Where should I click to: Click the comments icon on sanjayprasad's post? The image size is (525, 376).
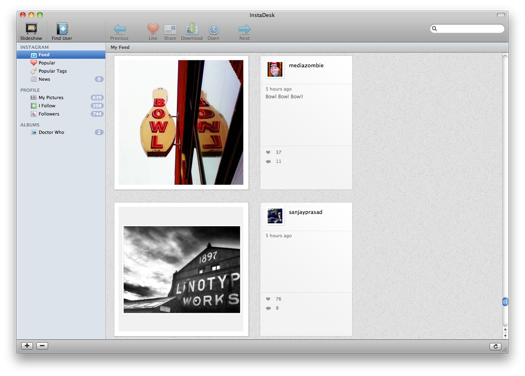pos(268,308)
